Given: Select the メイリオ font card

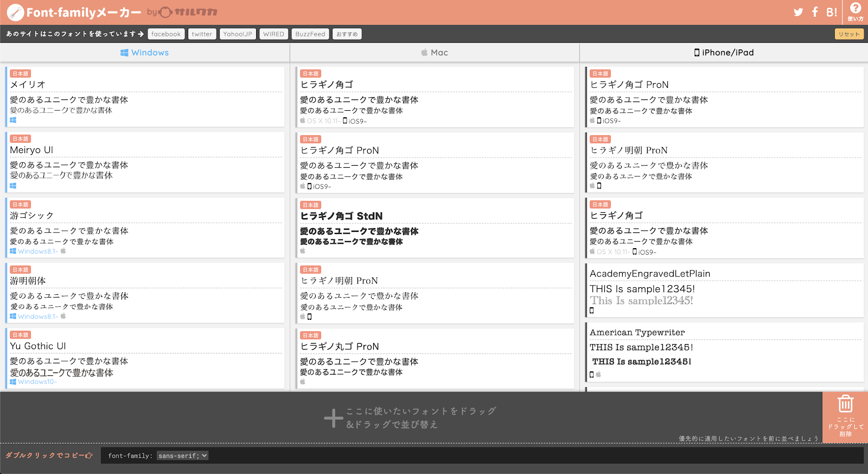Looking at the screenshot, I should click(x=145, y=96).
